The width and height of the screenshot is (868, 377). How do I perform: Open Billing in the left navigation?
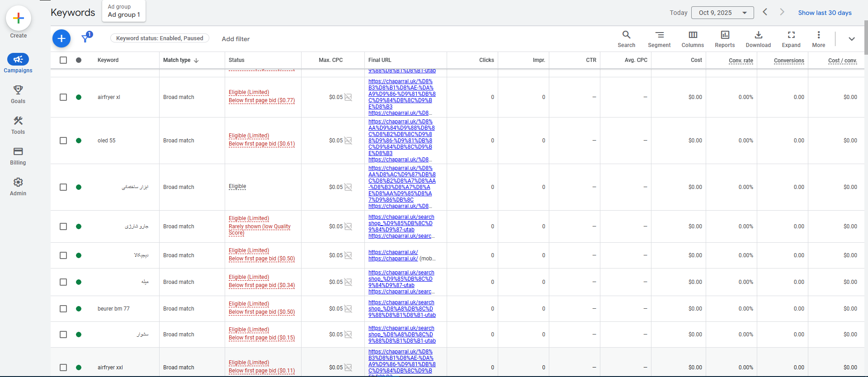[x=18, y=156]
